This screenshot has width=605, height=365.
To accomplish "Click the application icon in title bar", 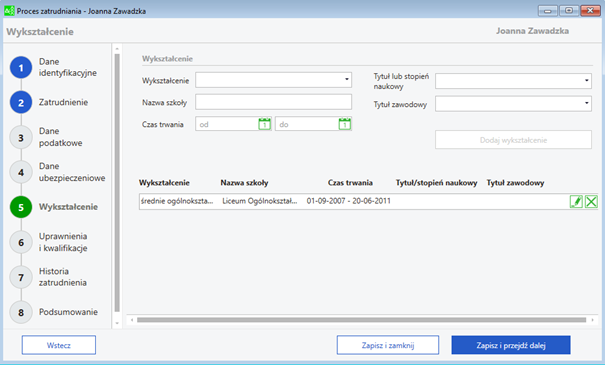I will point(9,11).
